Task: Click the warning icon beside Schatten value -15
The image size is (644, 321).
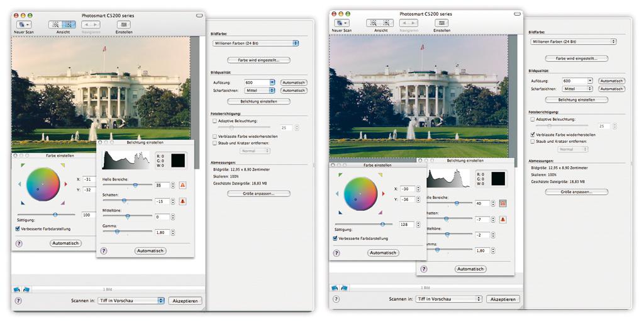Action: 183,201
